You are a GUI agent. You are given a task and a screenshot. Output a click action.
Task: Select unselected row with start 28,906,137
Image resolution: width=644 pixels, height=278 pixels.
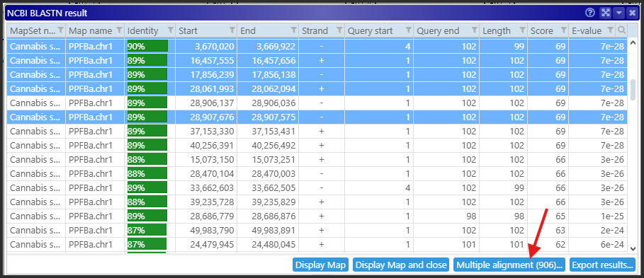click(317, 103)
